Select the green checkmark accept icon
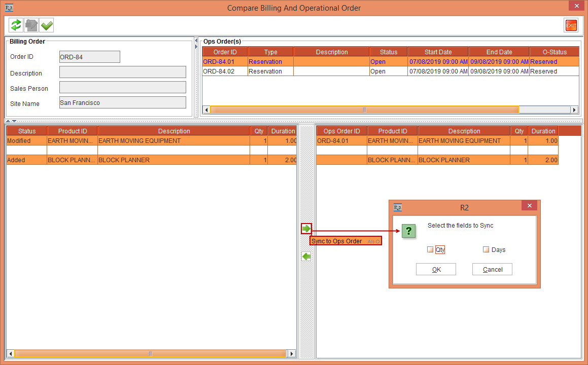Screen dimensions: 588x365 pyautogui.click(x=46, y=25)
